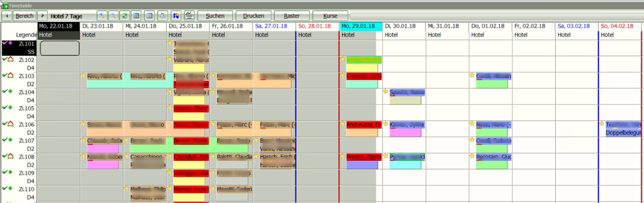Click the green checkmark beside Zi.104
The width and height of the screenshot is (644, 203).
[x=4, y=91]
